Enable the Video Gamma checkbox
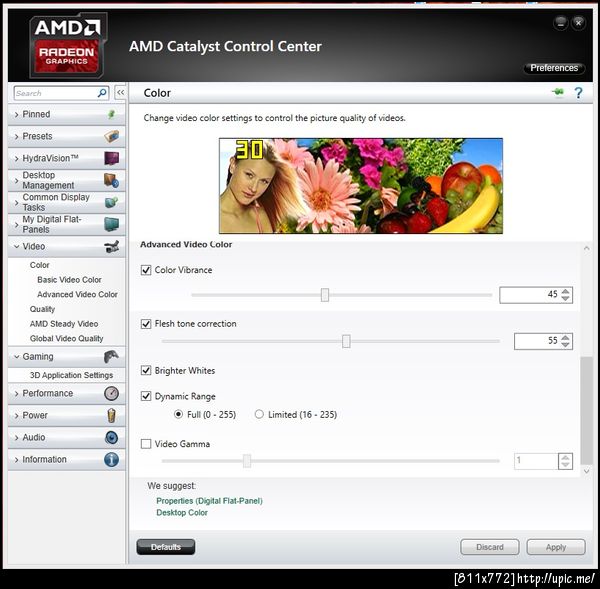600x589 pixels. [x=146, y=444]
